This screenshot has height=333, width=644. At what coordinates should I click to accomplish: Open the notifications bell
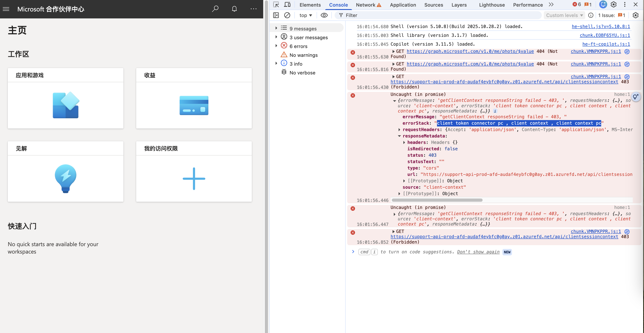(x=234, y=9)
